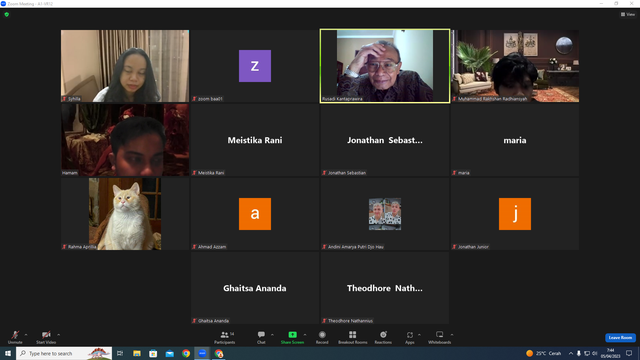Click the 'Ghaitsa Ananda' name label
Screen dimensions: 640x360
tap(213, 321)
